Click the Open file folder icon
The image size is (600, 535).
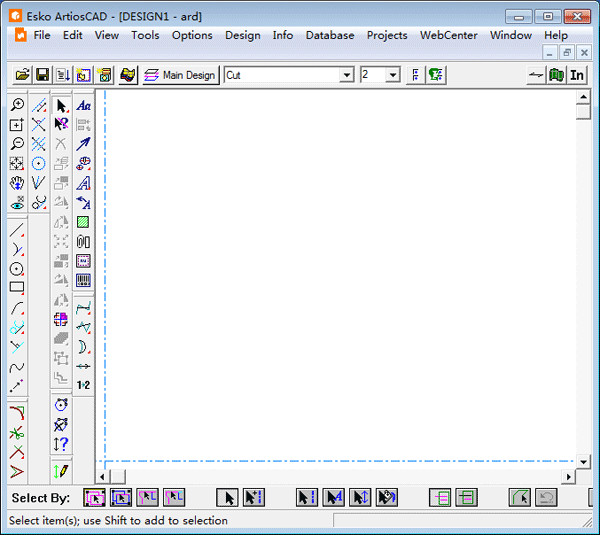tap(22, 75)
